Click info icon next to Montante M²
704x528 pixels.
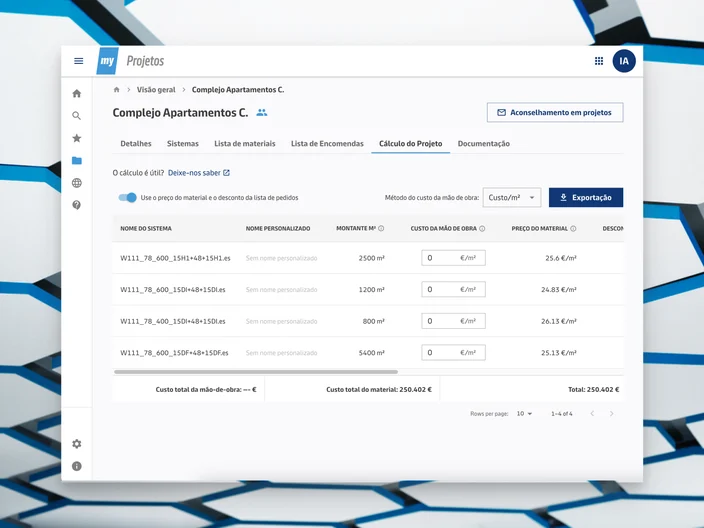(x=381, y=229)
